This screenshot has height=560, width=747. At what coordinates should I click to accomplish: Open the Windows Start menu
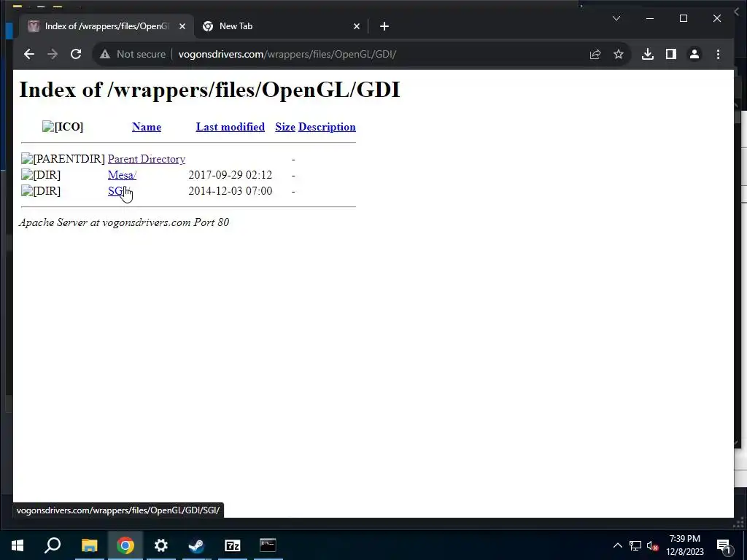18,545
